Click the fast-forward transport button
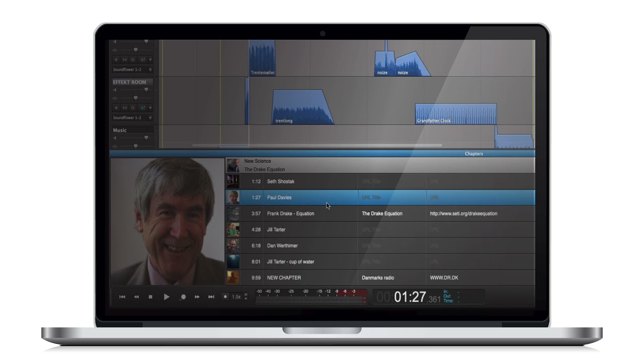This screenshot has height=362, width=644. 197,297
